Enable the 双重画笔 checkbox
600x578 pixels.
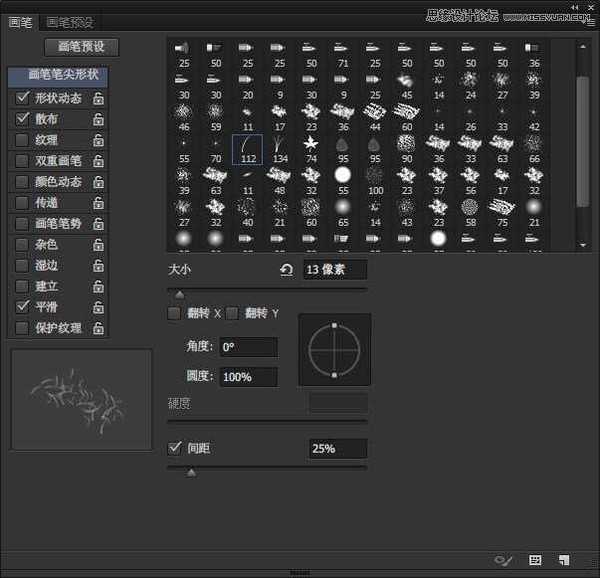point(23,161)
